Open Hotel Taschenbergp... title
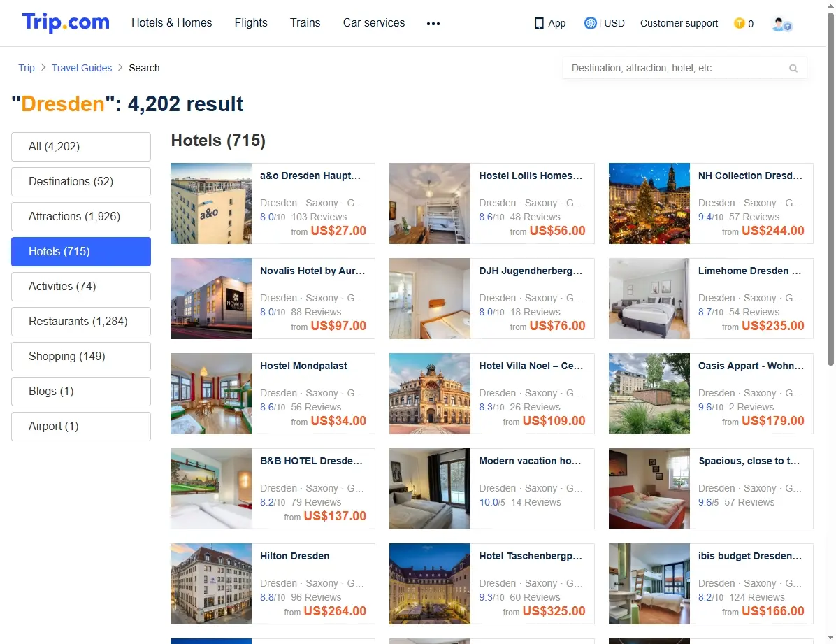 pos(531,556)
